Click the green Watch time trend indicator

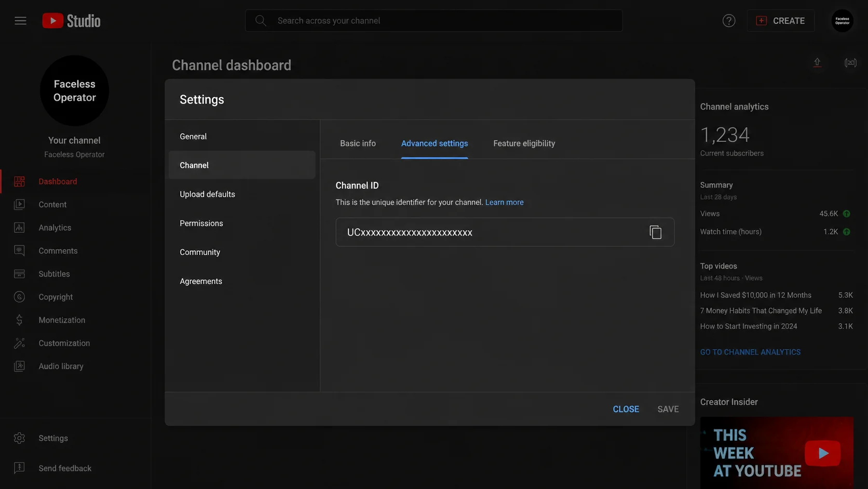pos(847,232)
